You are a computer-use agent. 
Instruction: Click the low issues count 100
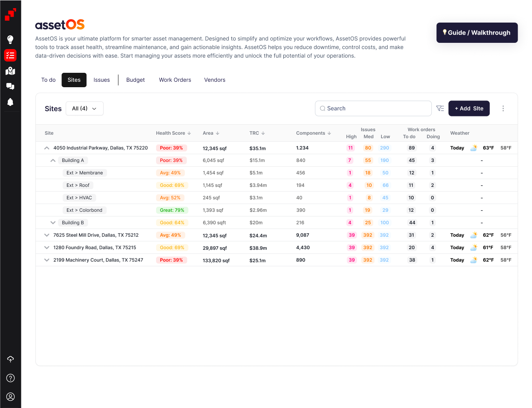point(385,223)
